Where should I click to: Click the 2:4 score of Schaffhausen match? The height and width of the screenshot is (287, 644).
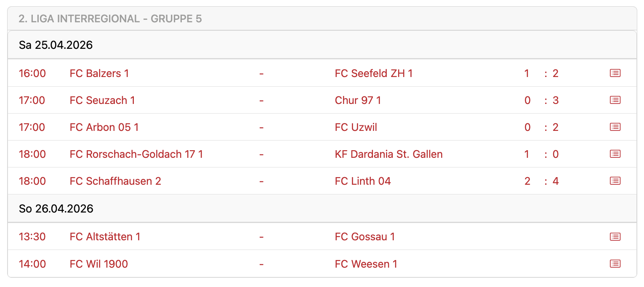pyautogui.click(x=541, y=181)
